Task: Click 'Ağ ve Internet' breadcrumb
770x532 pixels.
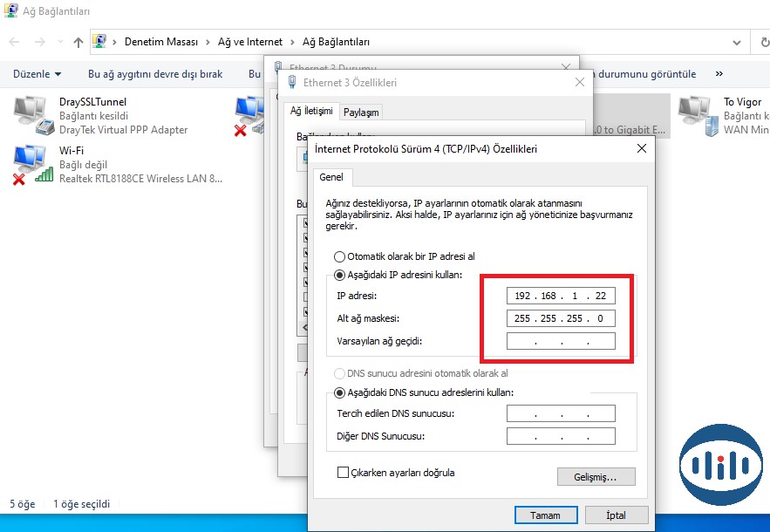Action: coord(253,42)
